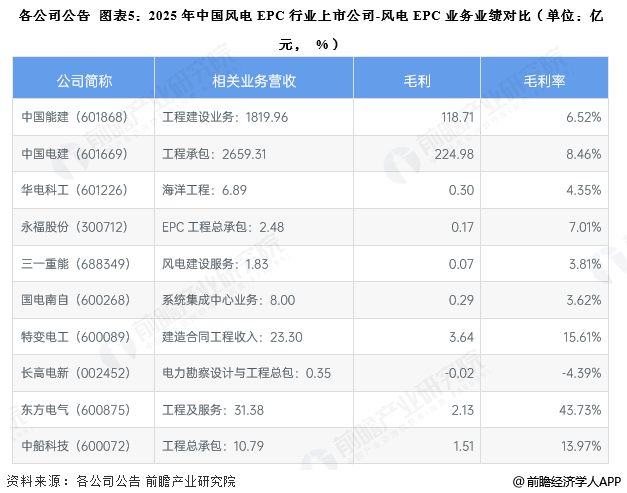Select the gross profit value 0.29
The image size is (627, 493).
461,300
